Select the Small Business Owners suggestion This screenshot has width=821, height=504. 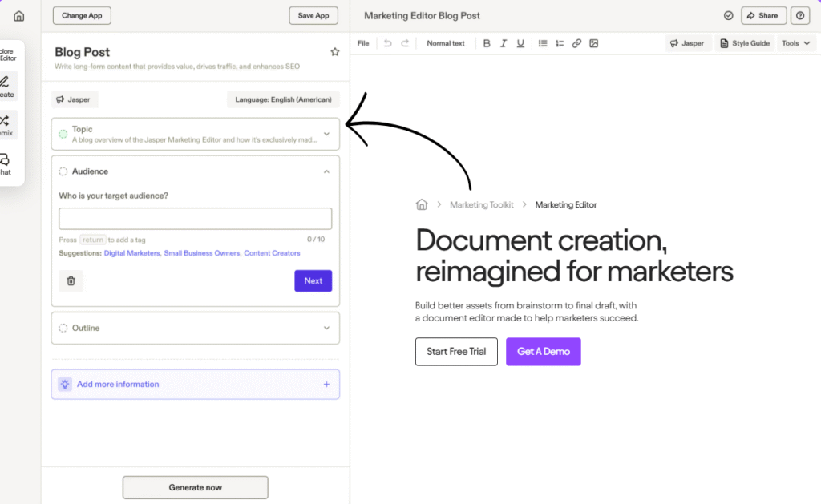click(202, 253)
